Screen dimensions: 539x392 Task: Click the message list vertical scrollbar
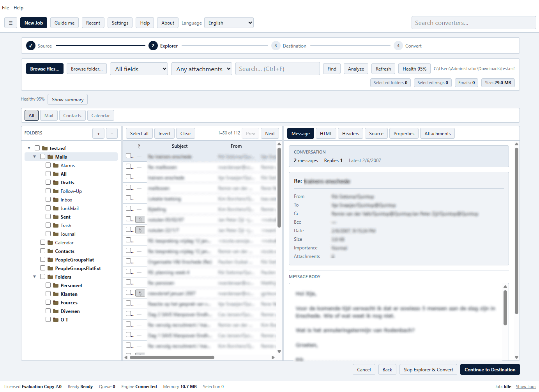pyautogui.click(x=279, y=187)
